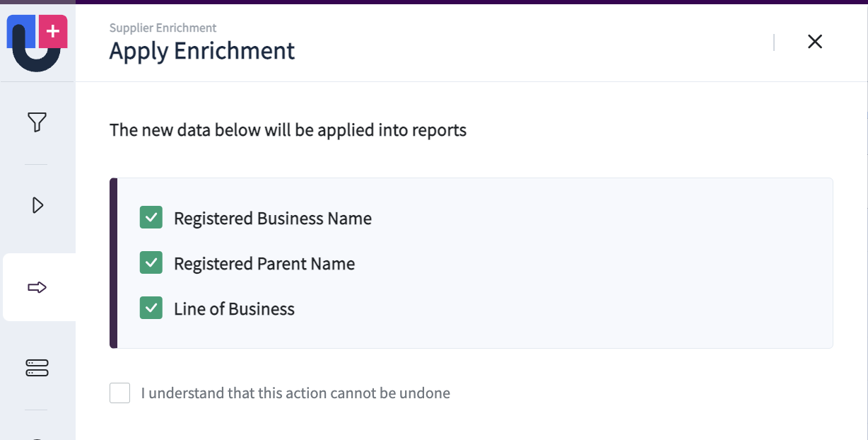
Task: Click the "Line of Business" label text
Action: (x=234, y=309)
